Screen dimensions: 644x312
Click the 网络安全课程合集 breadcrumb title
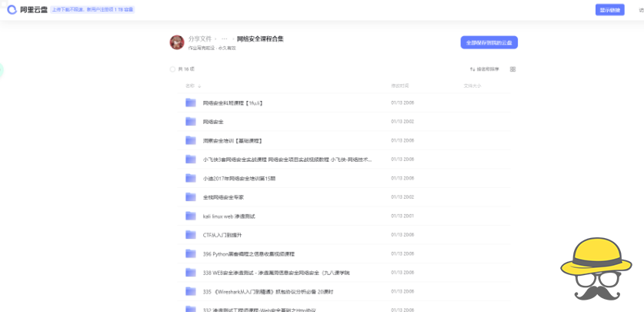tap(260, 39)
